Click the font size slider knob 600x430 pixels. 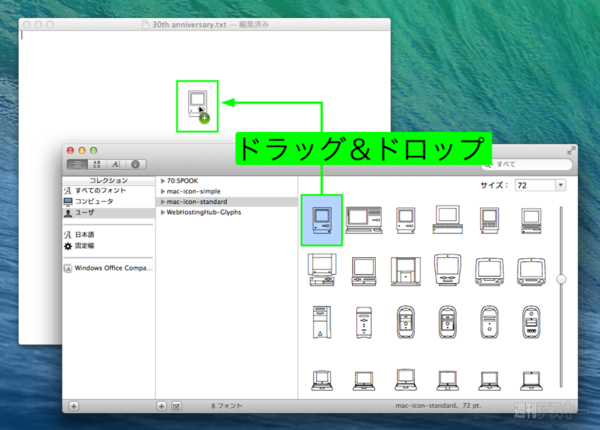coord(561,279)
